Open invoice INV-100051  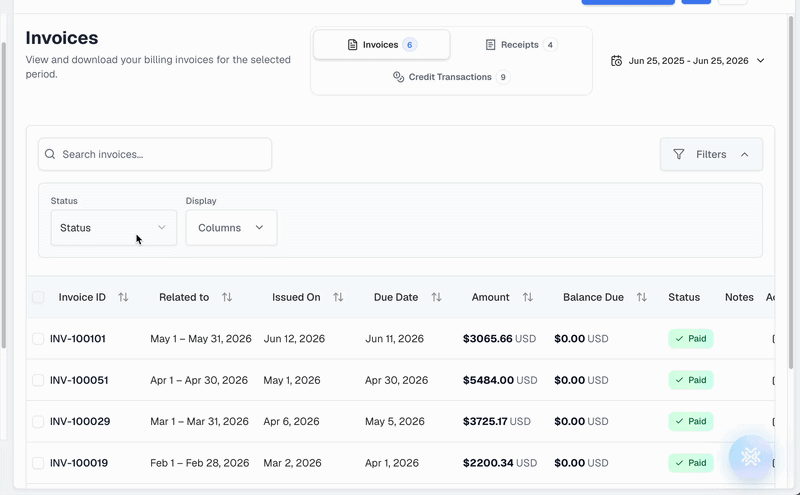[x=79, y=380]
